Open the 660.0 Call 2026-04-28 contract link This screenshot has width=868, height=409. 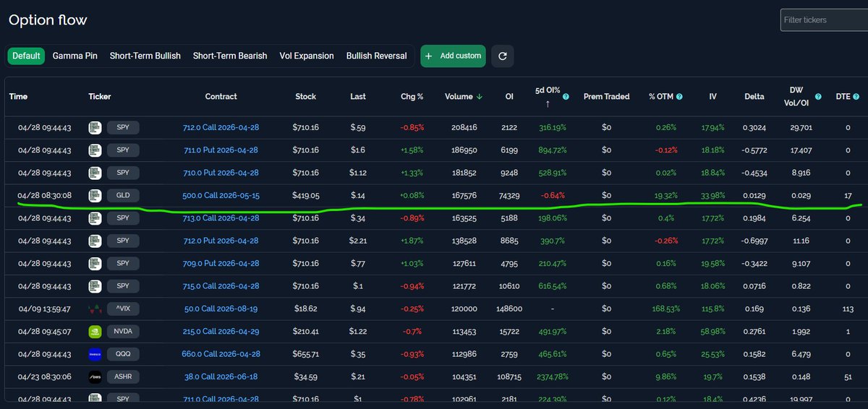(x=221, y=354)
